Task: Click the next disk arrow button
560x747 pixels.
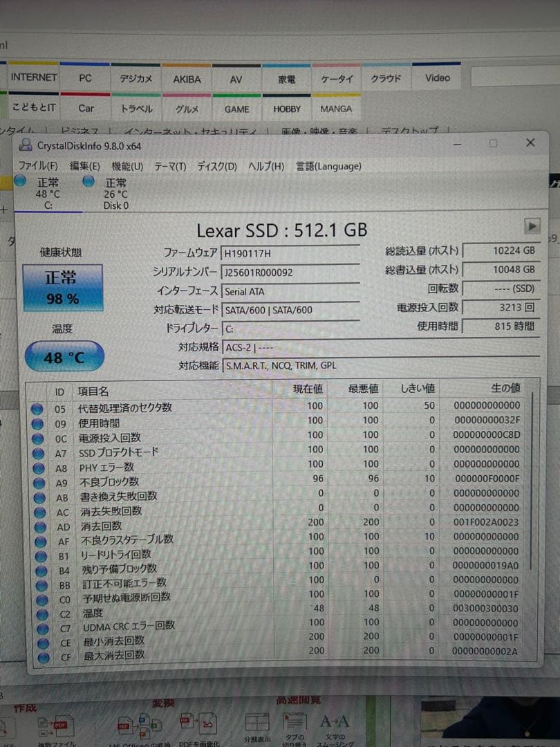Action: [532, 225]
